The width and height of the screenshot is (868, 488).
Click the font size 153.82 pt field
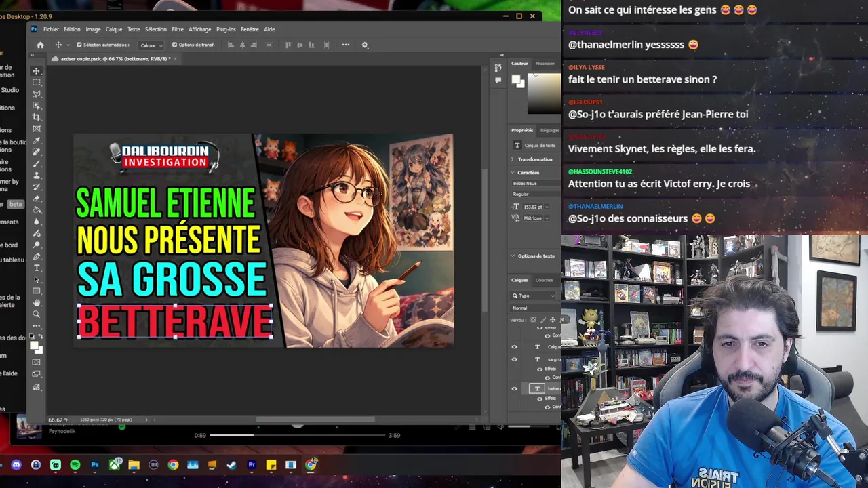tap(534, 207)
